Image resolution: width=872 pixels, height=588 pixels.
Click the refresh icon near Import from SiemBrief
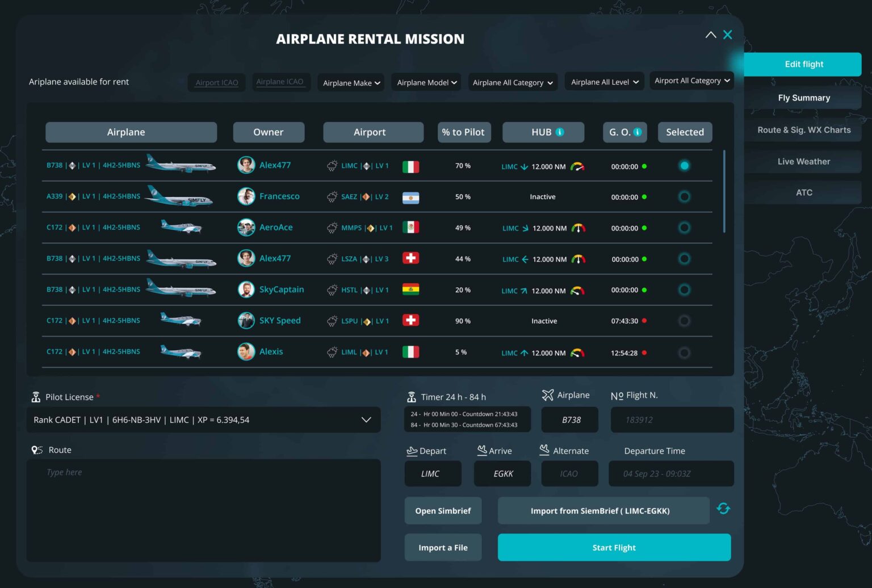point(723,509)
